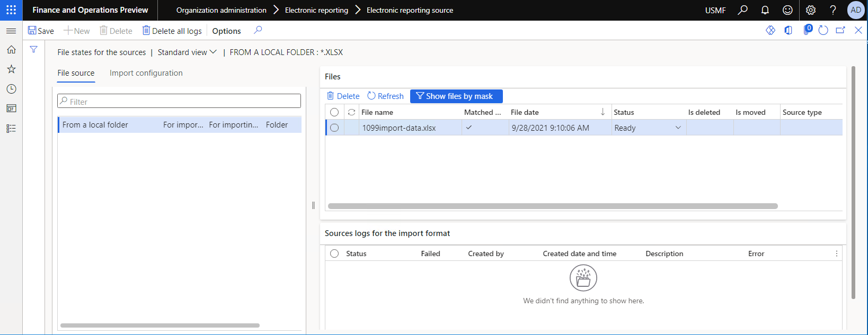Image resolution: width=868 pixels, height=335 pixels.
Task: Open the attachments icon with 0 badge
Action: (x=807, y=30)
